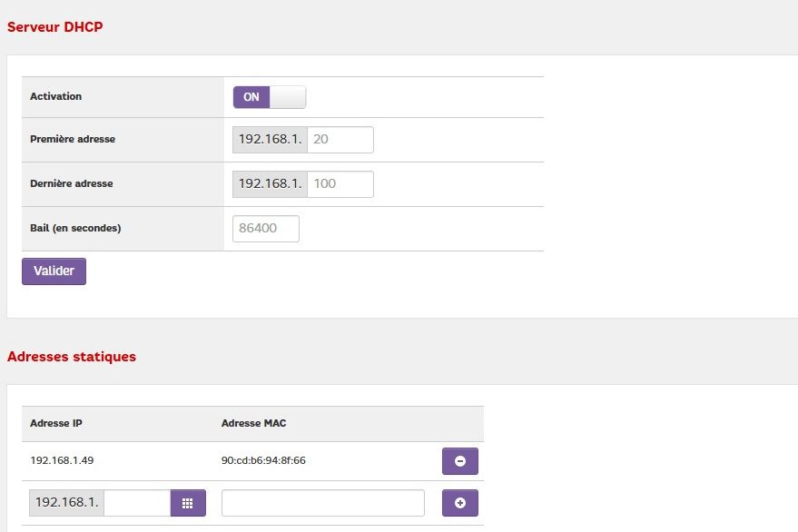Click the Première adresse label
Viewport: 798px width, 532px height.
[73, 140]
